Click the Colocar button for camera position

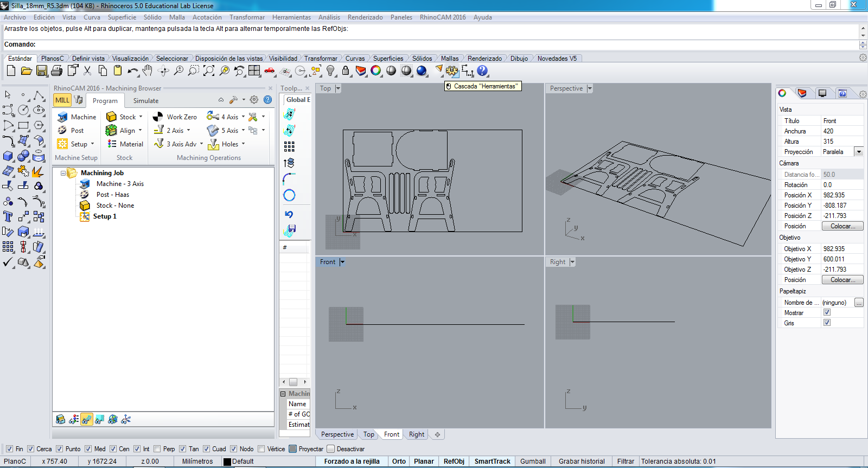[842, 226]
